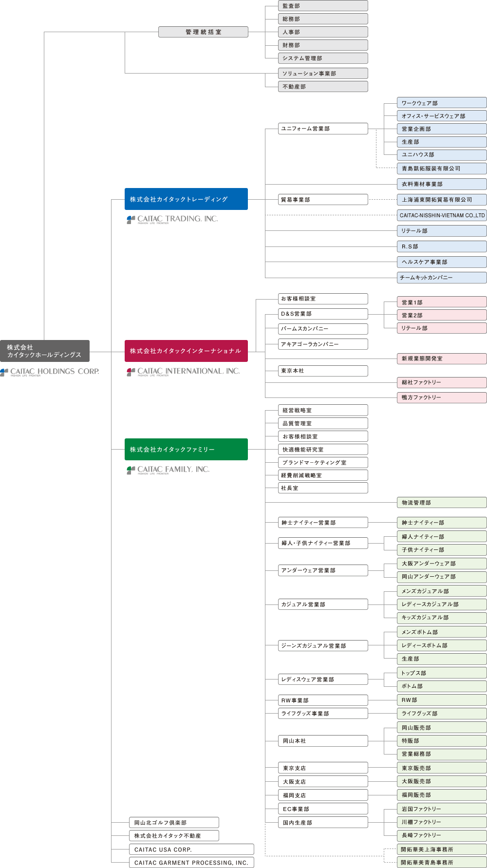Select the チームキットカンパニー box

[442, 278]
